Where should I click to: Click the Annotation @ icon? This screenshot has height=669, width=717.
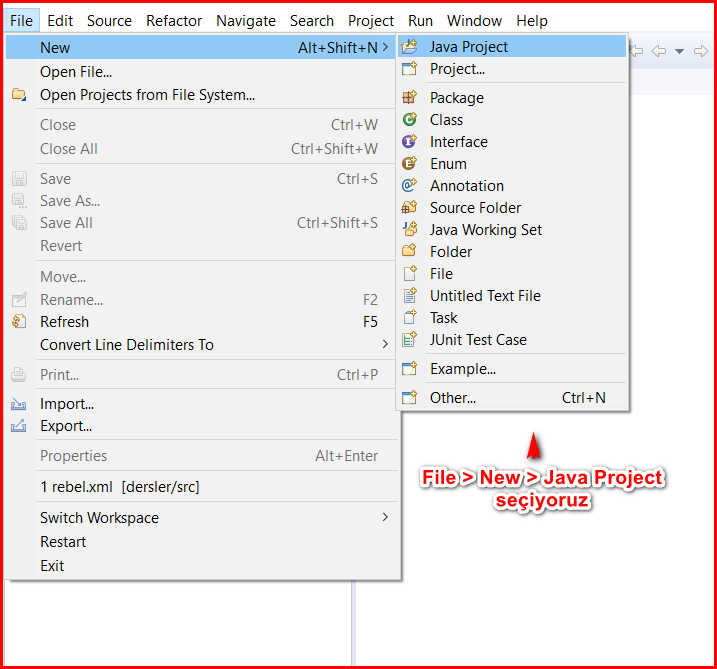(409, 185)
